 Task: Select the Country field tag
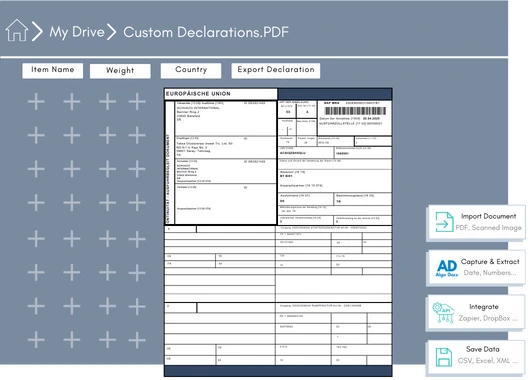point(191,70)
